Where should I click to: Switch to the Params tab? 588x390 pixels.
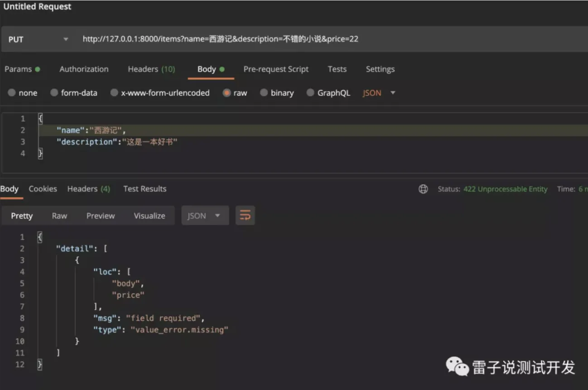22,69
